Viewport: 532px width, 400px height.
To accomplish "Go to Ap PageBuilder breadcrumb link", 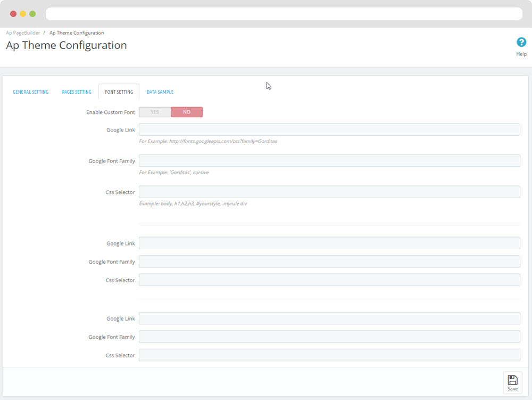I will click(23, 33).
